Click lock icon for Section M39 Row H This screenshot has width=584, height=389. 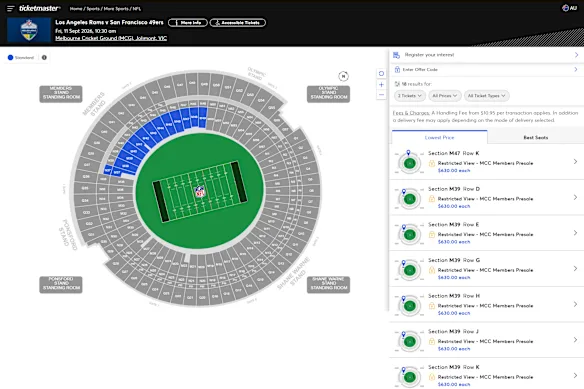click(x=432, y=306)
